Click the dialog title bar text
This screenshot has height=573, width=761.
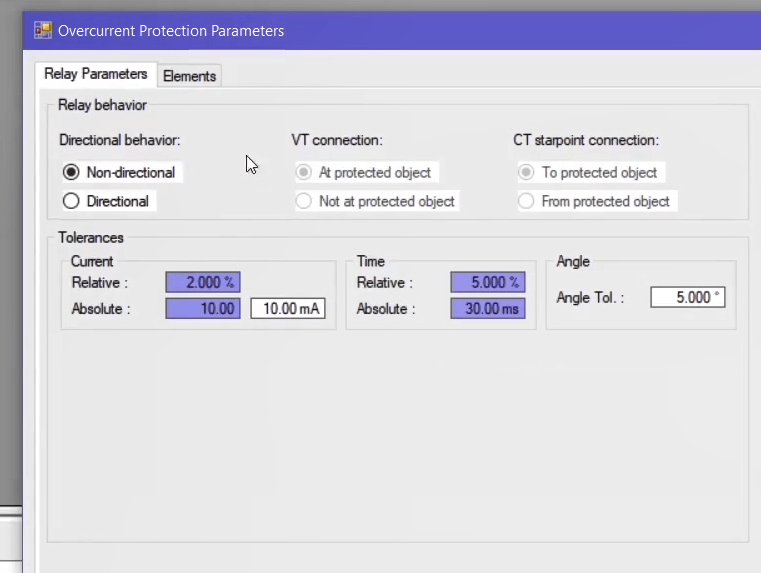(171, 31)
